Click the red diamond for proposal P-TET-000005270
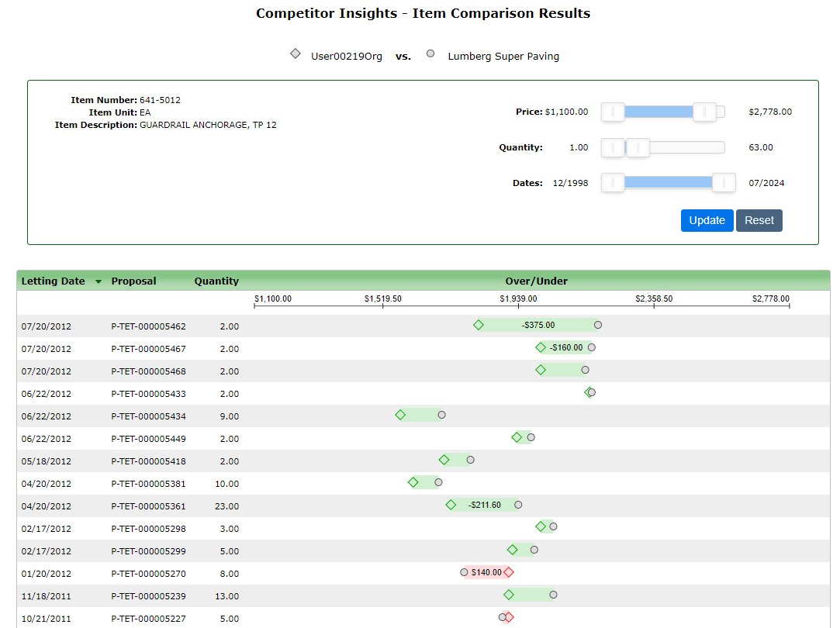Screen dimensions: 840x628 [x=508, y=572]
